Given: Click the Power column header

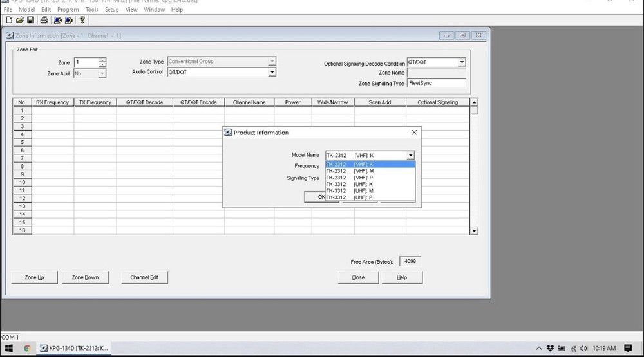Looking at the screenshot, I should click(x=293, y=102).
